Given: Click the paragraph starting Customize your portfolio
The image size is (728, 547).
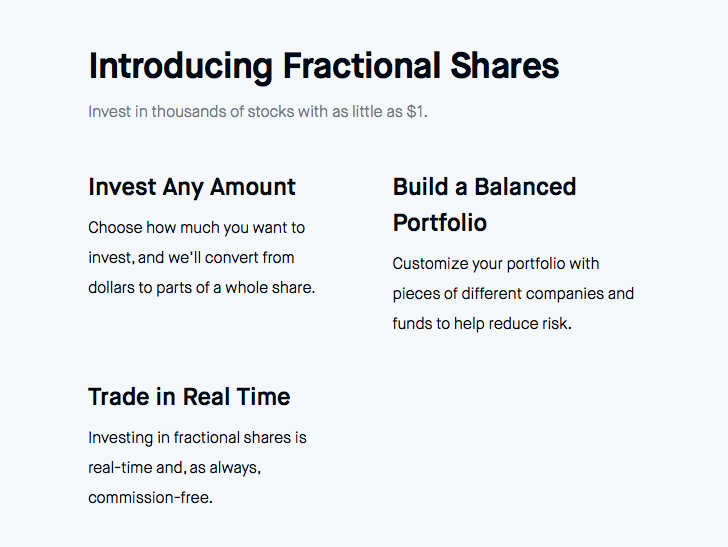Looking at the screenshot, I should [513, 293].
